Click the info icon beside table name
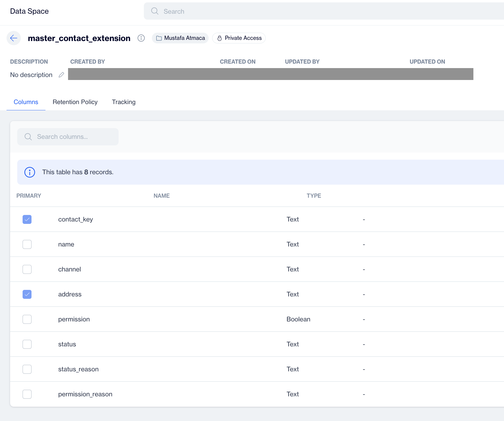Image resolution: width=504 pixels, height=421 pixels. click(x=141, y=38)
